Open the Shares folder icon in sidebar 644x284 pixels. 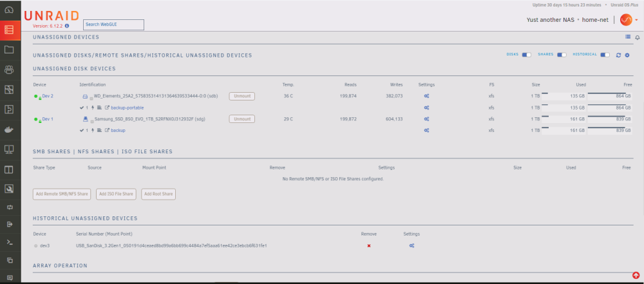click(x=9, y=50)
